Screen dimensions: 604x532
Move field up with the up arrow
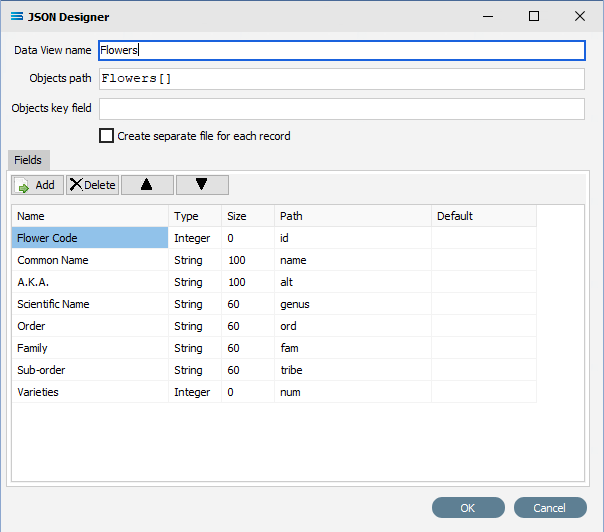[x=147, y=185]
